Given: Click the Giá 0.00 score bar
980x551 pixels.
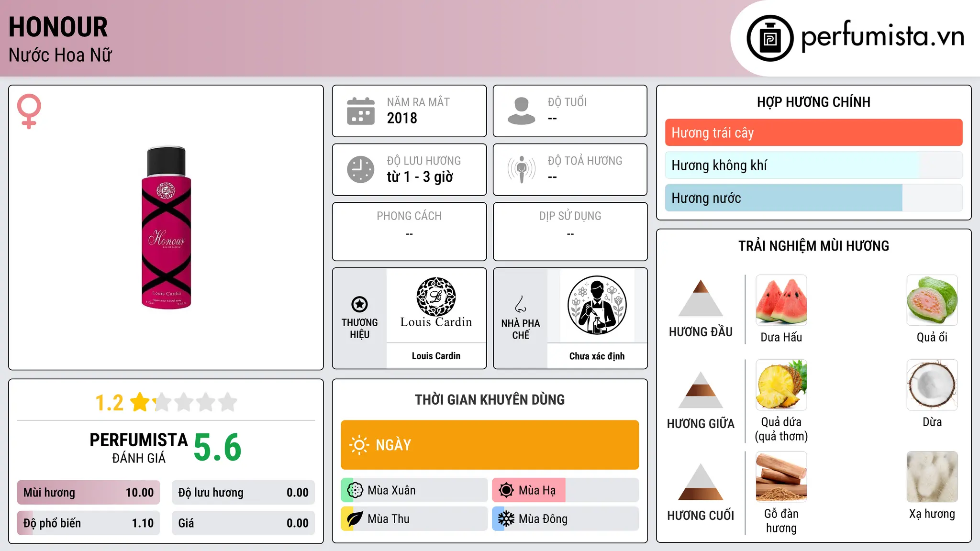Looking at the screenshot, I should 243,523.
